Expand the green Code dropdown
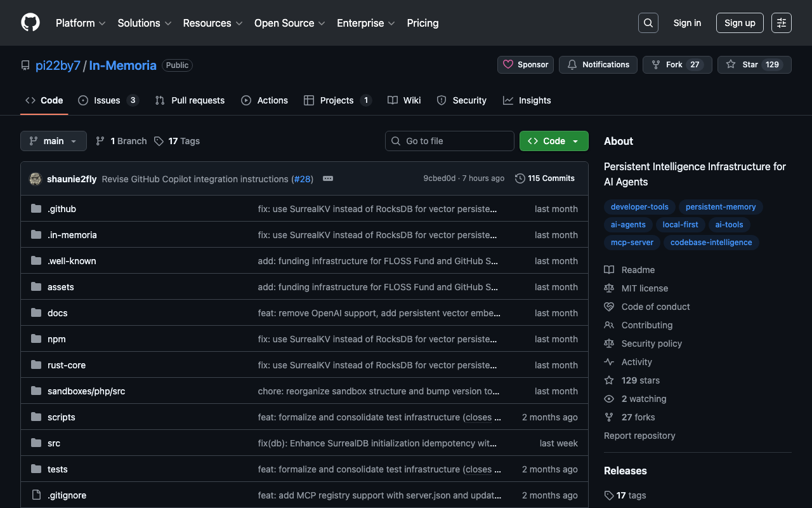This screenshot has width=812, height=508. (x=554, y=141)
